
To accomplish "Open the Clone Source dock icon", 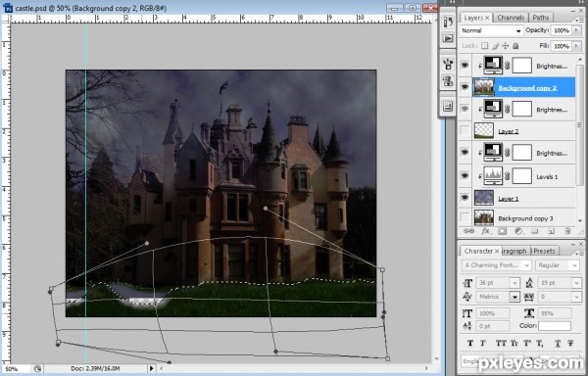I will click(448, 80).
